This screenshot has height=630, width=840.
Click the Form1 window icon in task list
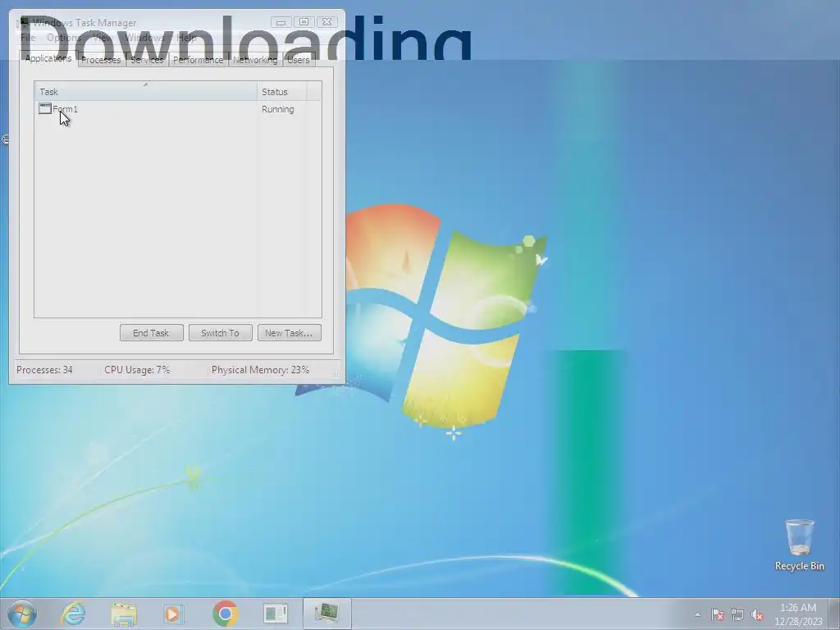coord(45,109)
